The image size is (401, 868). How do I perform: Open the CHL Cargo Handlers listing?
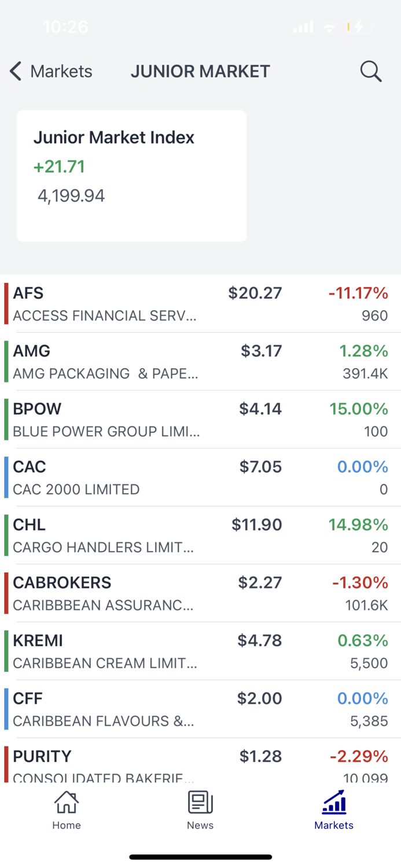(200, 535)
